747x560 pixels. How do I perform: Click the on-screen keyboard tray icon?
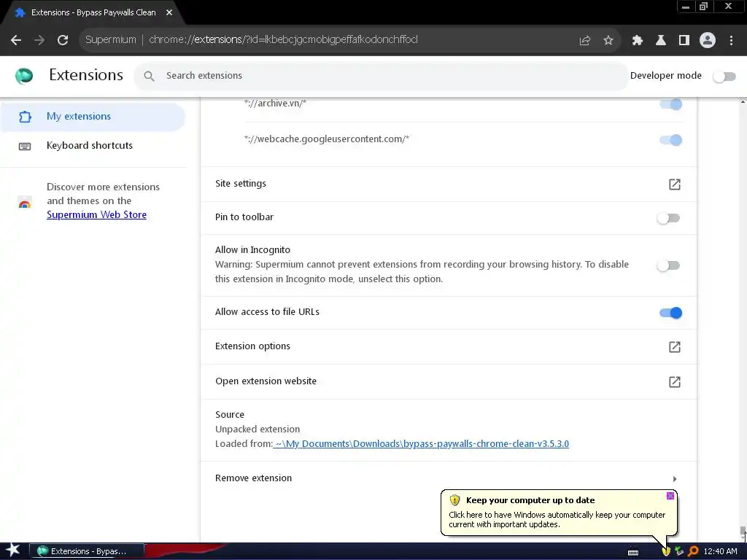click(x=633, y=553)
